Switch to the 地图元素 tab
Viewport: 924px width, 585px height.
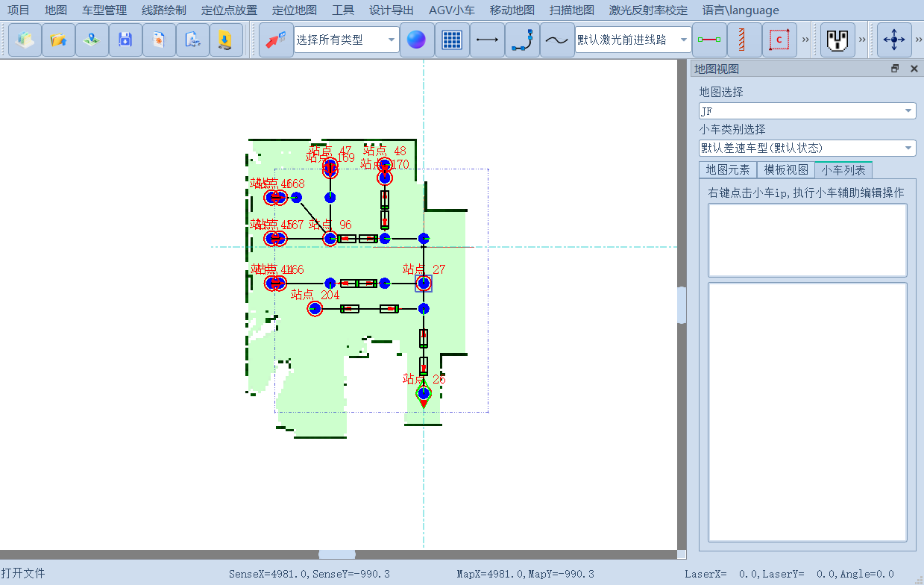tap(728, 169)
